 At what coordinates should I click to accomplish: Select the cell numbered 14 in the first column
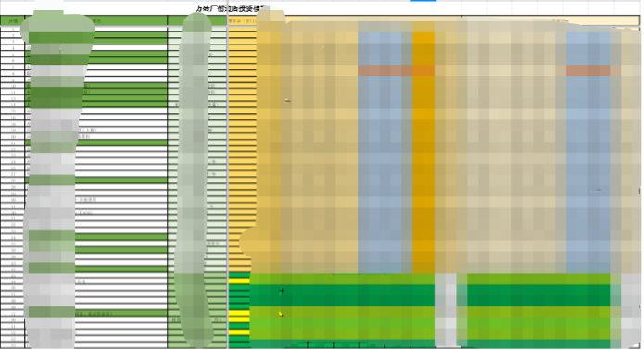[13, 105]
